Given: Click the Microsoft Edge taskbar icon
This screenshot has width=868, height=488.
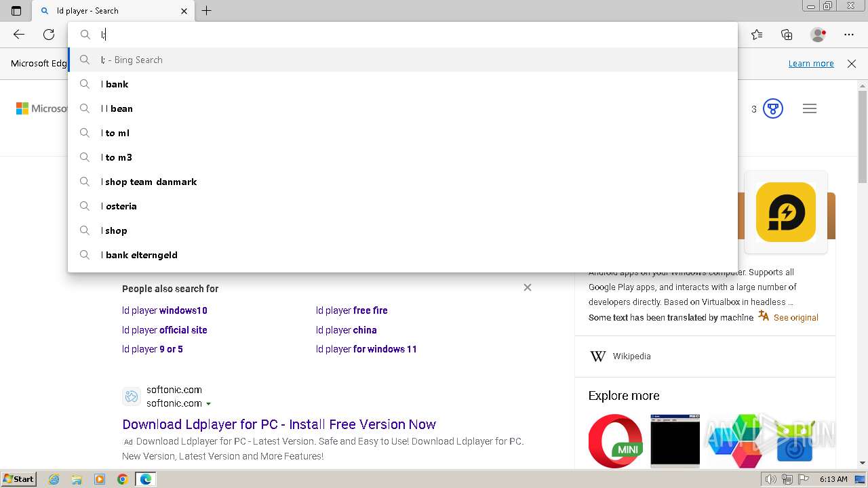Looking at the screenshot, I should pos(146,479).
